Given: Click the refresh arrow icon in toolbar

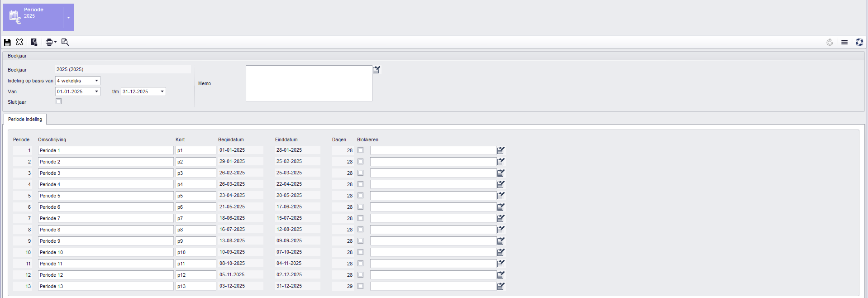Looking at the screenshot, I should (830, 42).
